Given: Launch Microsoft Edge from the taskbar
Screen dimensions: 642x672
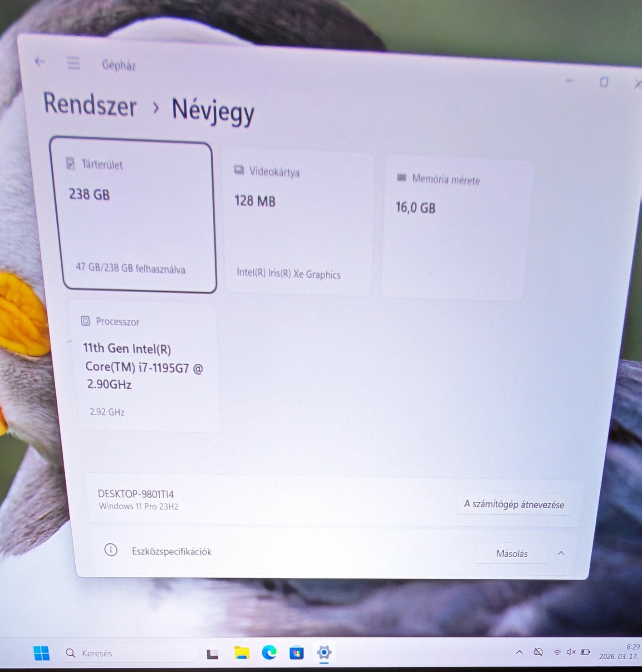Looking at the screenshot, I should (269, 652).
